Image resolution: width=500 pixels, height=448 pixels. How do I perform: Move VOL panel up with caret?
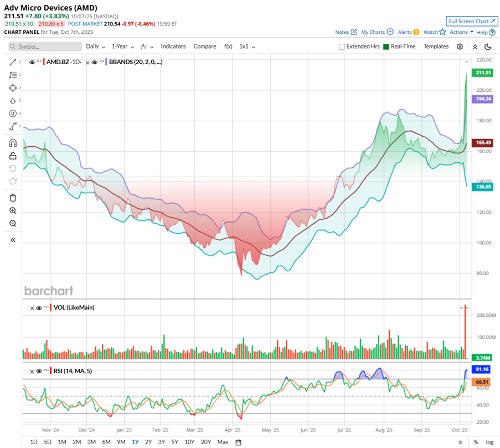tap(461, 308)
